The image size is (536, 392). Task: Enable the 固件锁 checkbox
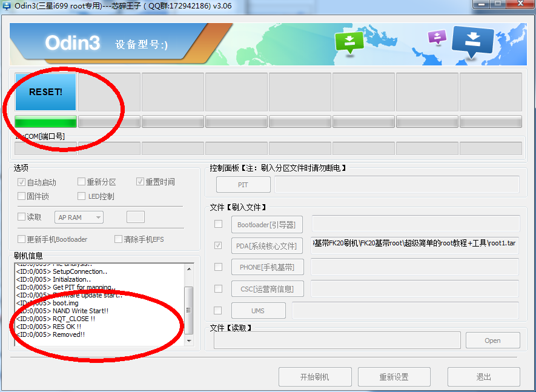coord(22,196)
